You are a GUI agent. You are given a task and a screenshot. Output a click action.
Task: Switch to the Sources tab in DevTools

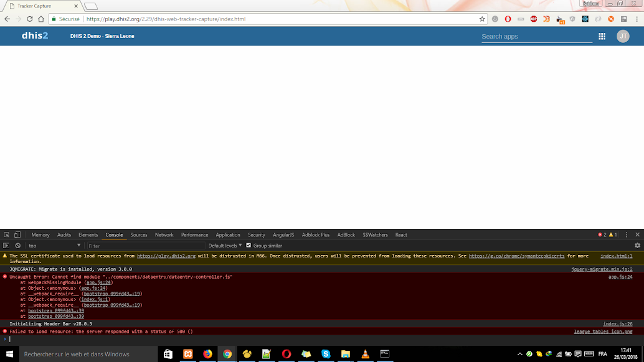click(139, 235)
